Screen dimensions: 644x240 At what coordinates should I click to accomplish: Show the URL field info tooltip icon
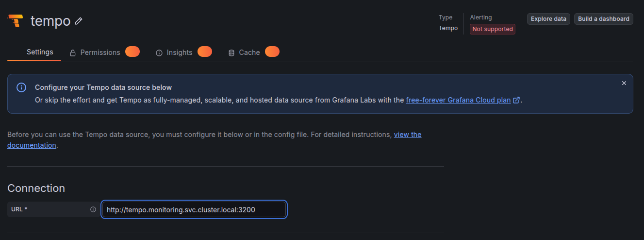click(93, 209)
